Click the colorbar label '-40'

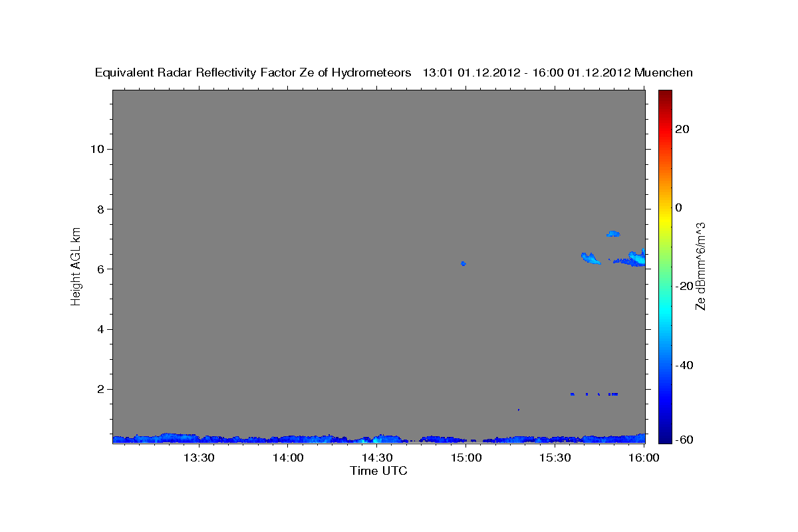[x=684, y=365]
